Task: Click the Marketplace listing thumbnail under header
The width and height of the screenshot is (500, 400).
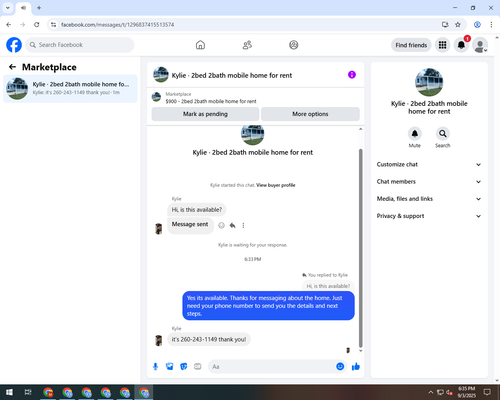Action: pos(156,97)
